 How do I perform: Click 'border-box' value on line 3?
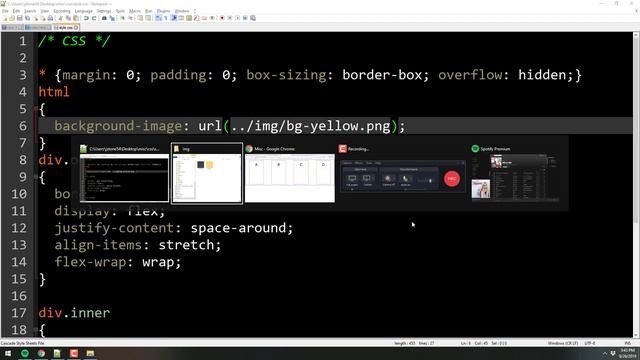(382, 75)
